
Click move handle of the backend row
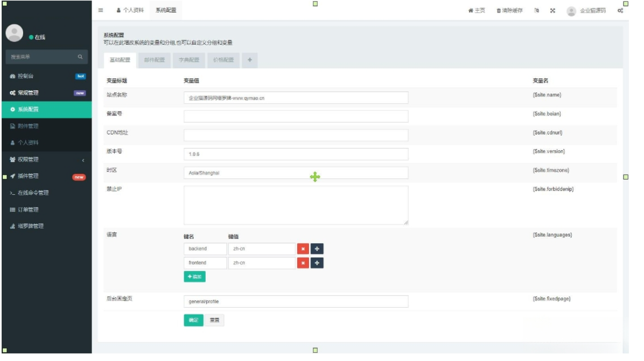(x=317, y=249)
